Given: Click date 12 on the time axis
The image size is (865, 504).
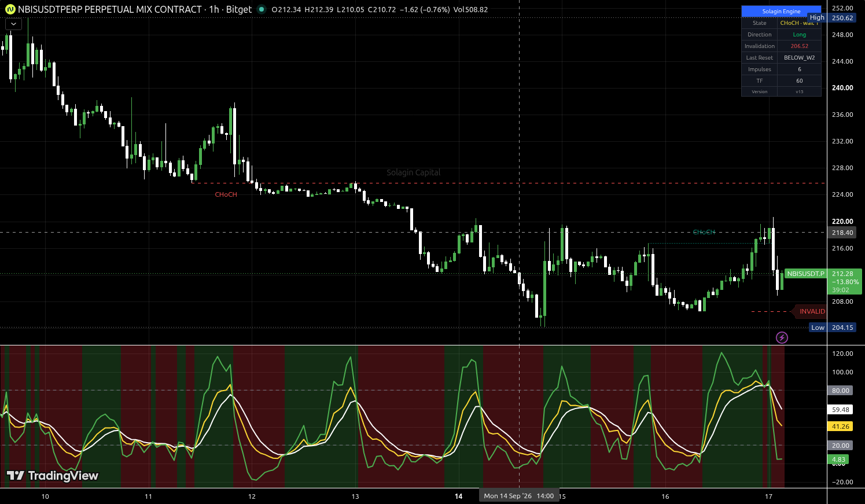Looking at the screenshot, I should point(252,496).
